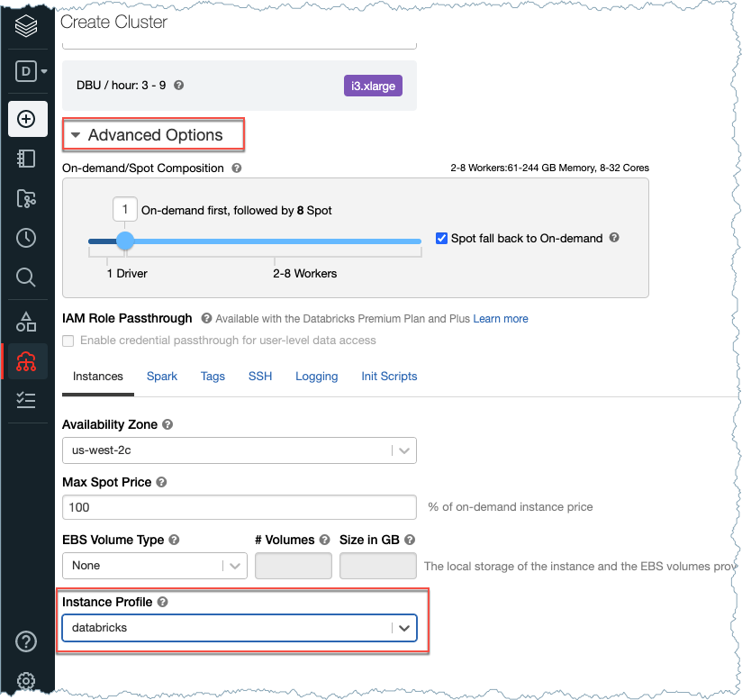This screenshot has height=700, width=742.
Task: Open the Repos icon in the sidebar
Action: (x=26, y=199)
